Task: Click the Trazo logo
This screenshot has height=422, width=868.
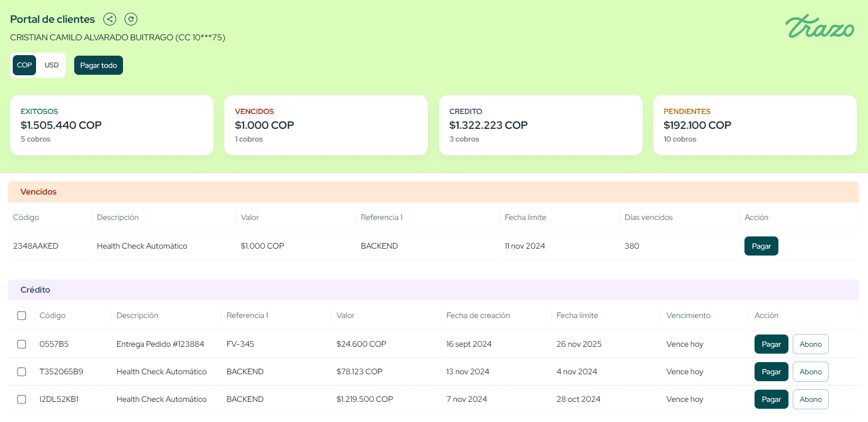Action: (x=819, y=27)
